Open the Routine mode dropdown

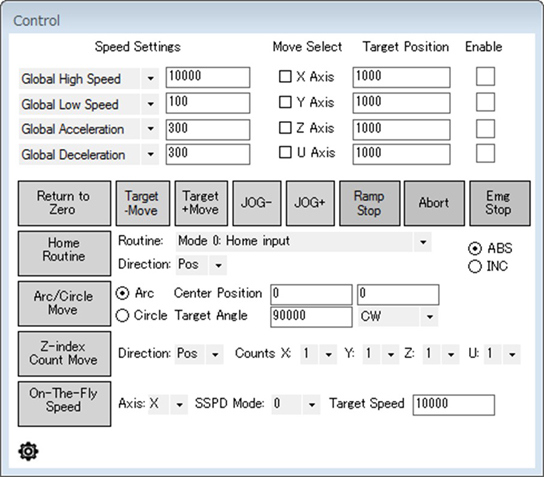pyautogui.click(x=423, y=242)
